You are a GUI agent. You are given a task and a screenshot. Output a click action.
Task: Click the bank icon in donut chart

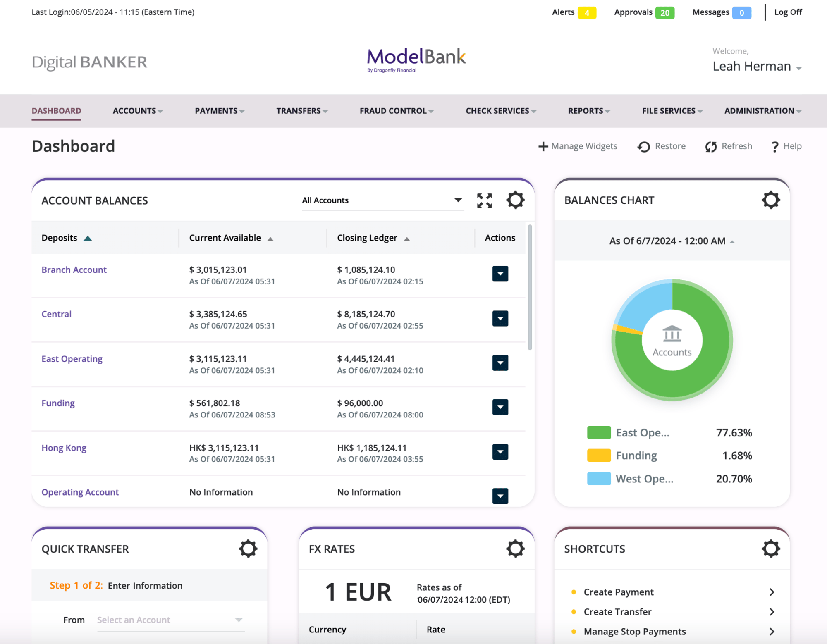pos(672,334)
